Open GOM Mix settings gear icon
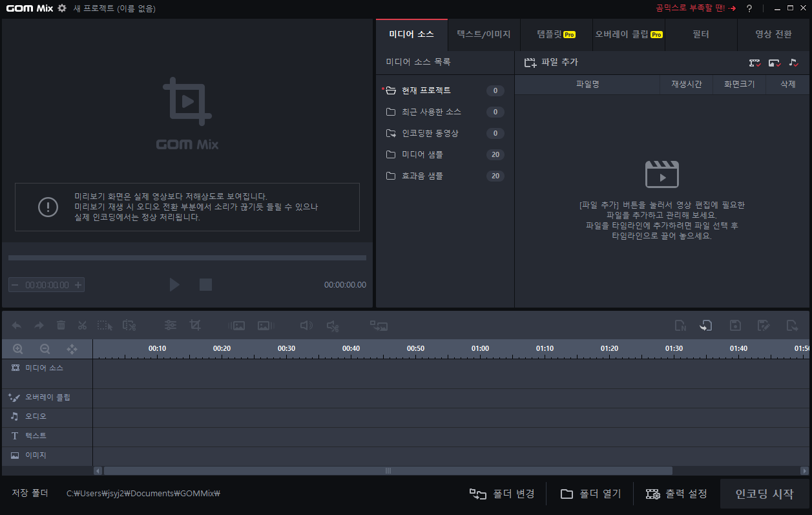812x515 pixels. click(x=62, y=8)
